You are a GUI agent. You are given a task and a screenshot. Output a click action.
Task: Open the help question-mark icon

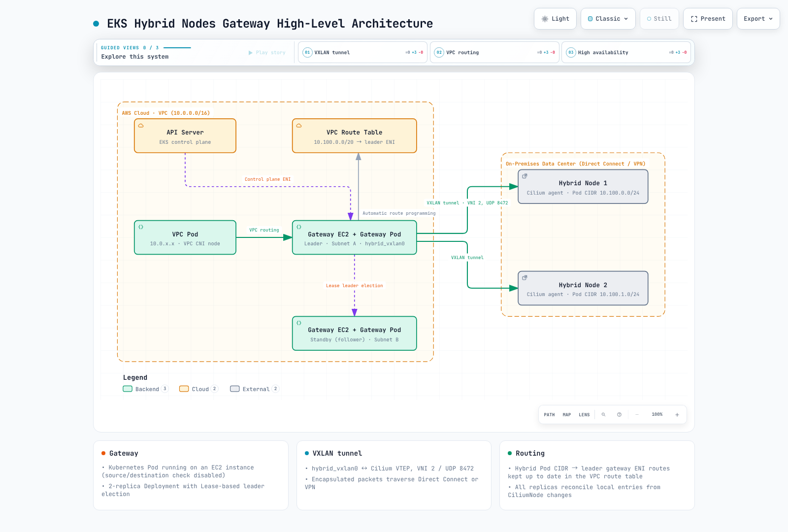click(619, 415)
